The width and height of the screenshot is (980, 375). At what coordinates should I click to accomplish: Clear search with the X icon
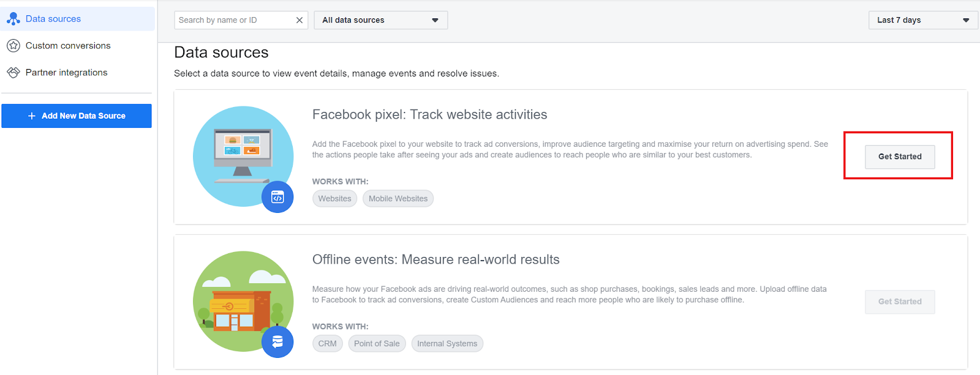(x=300, y=20)
